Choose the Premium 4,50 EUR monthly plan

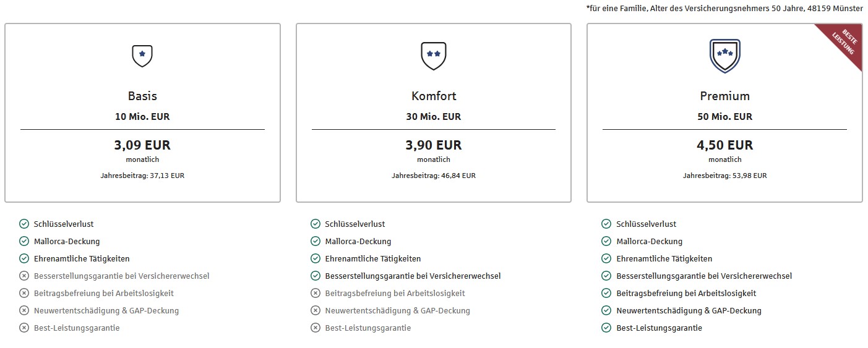pos(724,113)
